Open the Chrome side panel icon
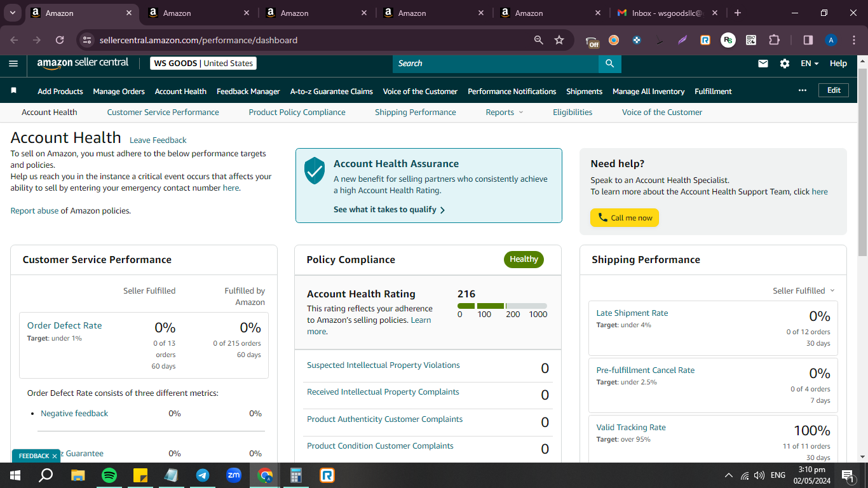The image size is (868, 488). [808, 40]
